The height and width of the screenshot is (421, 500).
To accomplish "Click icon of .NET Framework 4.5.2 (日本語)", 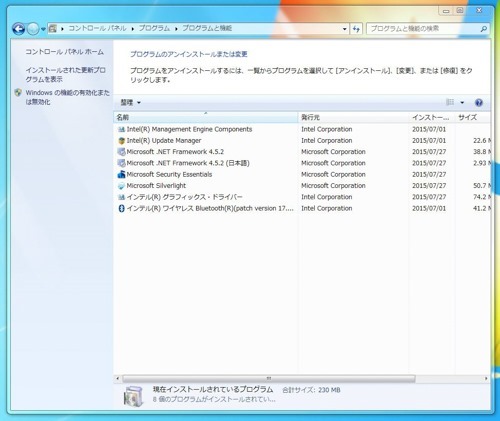I will pyautogui.click(x=121, y=163).
